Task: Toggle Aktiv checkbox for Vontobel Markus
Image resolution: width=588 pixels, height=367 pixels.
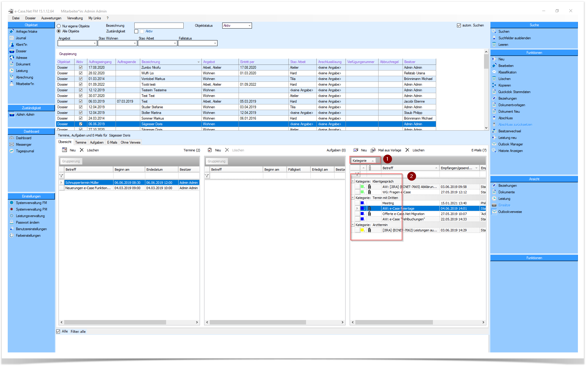Action: (81, 79)
